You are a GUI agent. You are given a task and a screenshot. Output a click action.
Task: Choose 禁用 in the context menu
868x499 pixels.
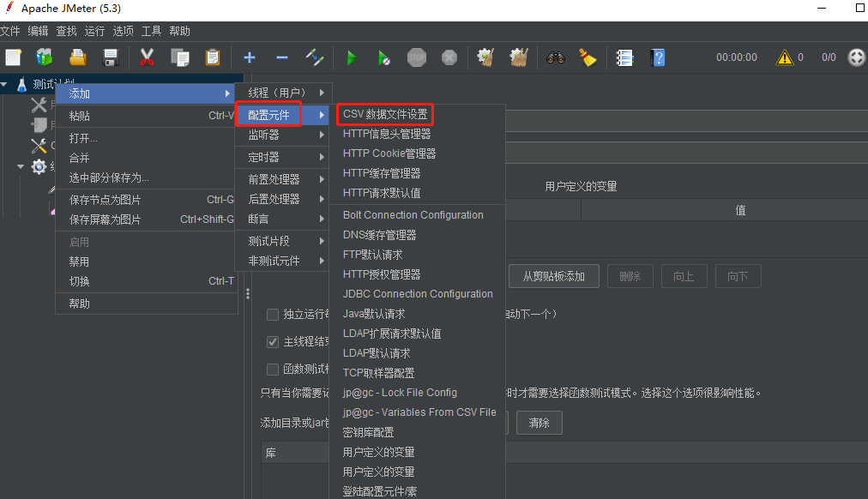[x=146, y=262]
